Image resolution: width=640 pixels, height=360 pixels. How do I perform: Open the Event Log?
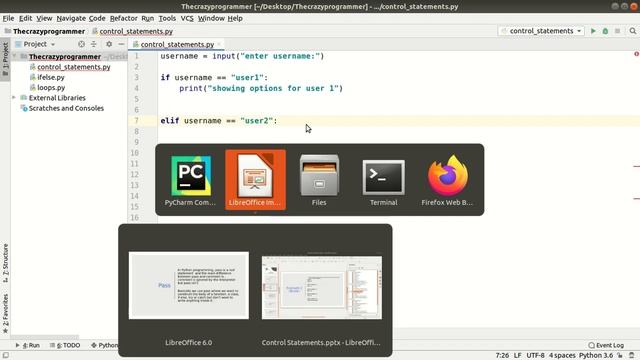pyautogui.click(x=606, y=345)
